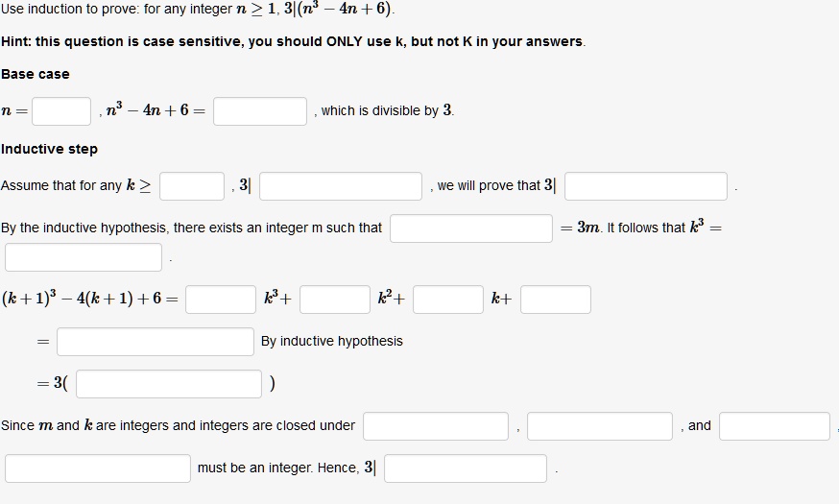Click the field labeled 'By inductive hypothesis'
The image size is (839, 504).
tap(156, 342)
